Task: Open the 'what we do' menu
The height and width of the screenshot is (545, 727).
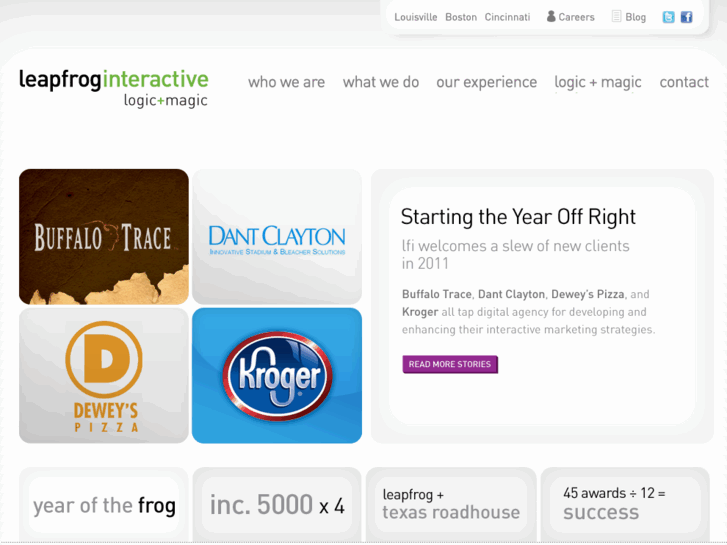Action: click(x=381, y=82)
